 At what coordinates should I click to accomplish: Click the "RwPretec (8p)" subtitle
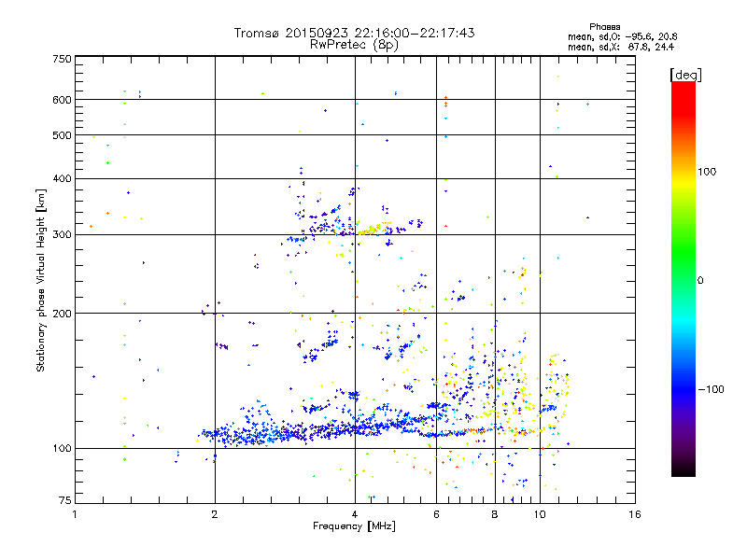pos(354,45)
